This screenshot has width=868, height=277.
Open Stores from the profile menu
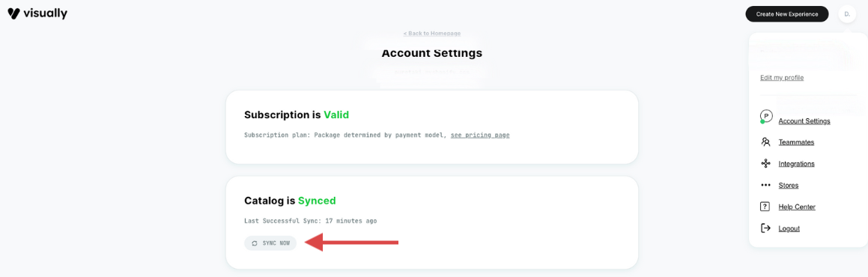(x=789, y=185)
